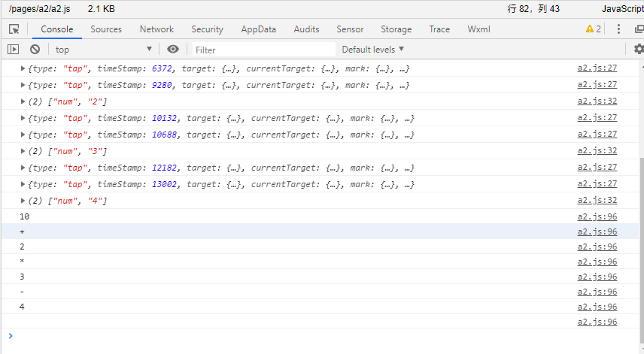Expand the tap event with timeStamp 10132

[23, 118]
